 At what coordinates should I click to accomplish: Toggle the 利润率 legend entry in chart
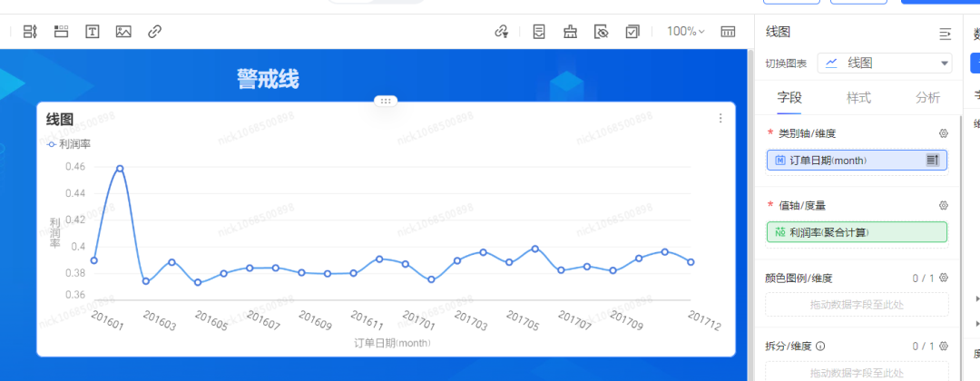[69, 144]
